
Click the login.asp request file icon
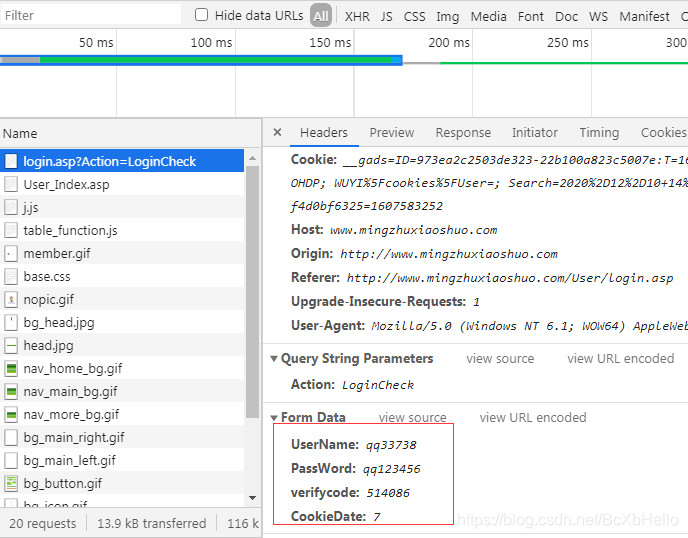click(x=11, y=162)
